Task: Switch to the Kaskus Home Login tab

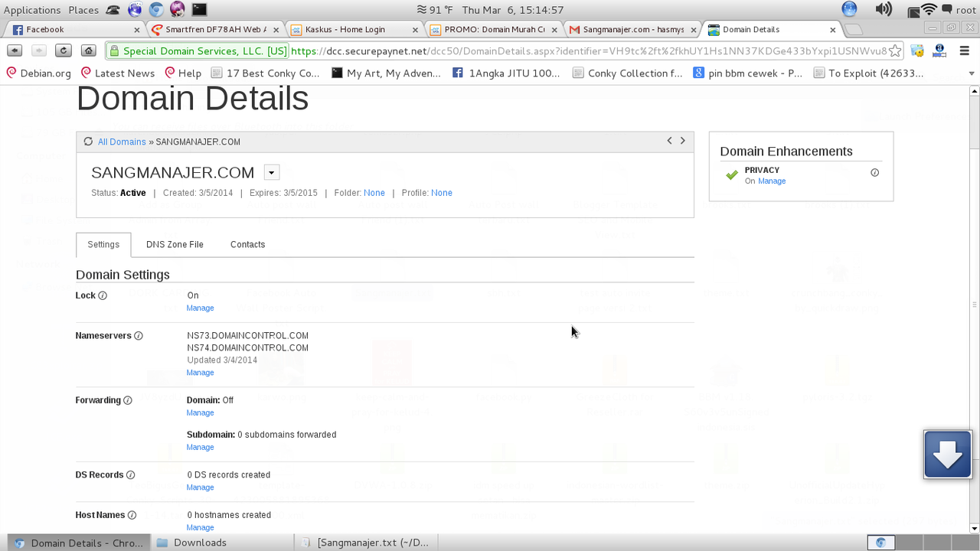Action: 355,30
